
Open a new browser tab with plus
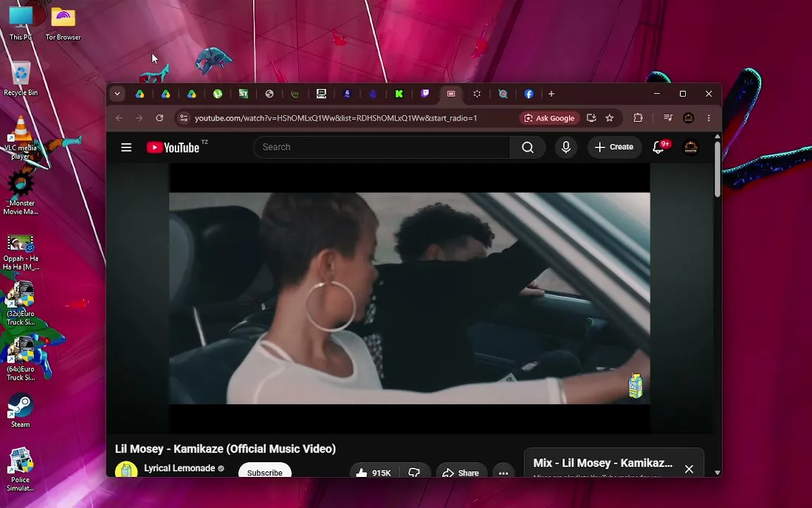551,94
